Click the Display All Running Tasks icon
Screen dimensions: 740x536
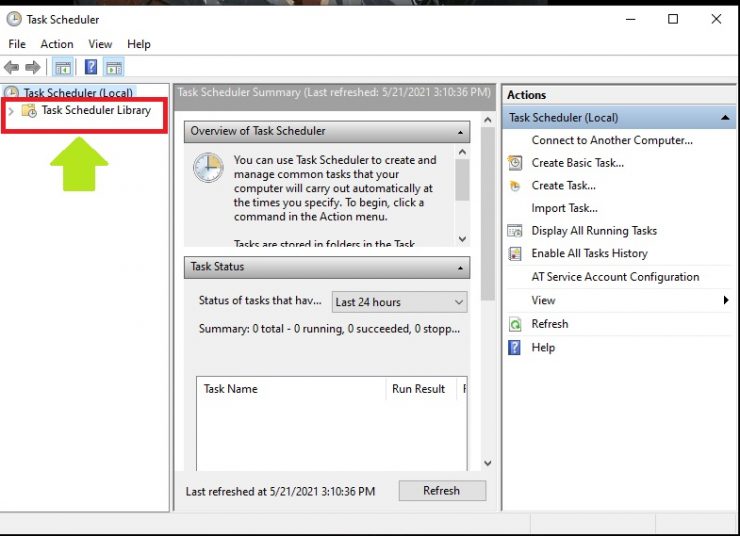tap(514, 231)
